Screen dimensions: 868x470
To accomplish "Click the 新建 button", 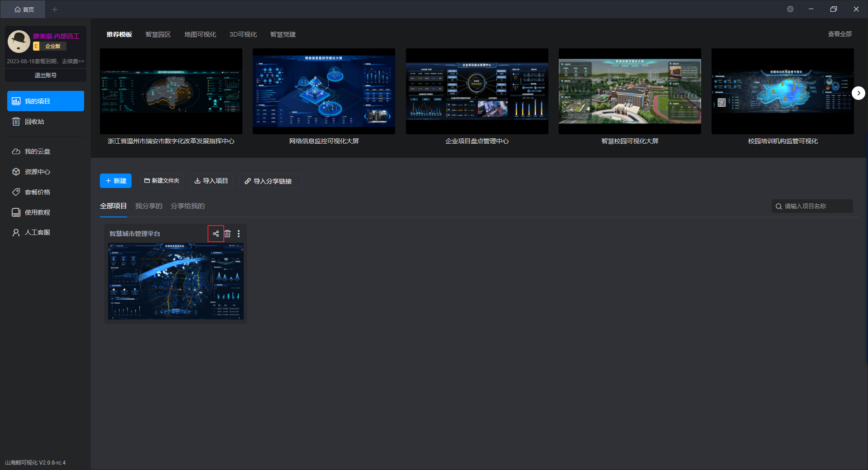I will 116,181.
